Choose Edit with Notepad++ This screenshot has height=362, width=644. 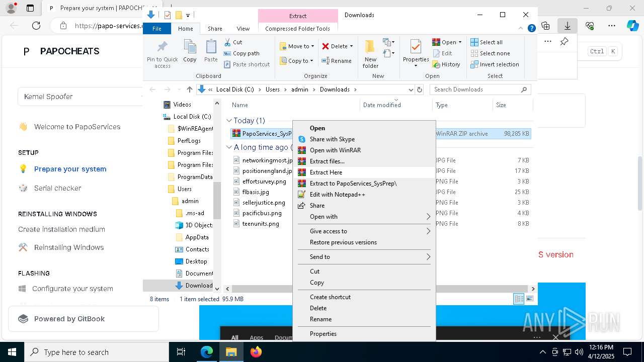point(363,195)
